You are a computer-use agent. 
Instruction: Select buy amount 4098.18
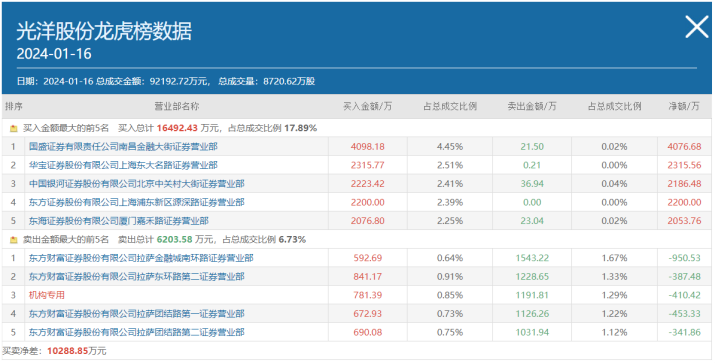tap(368, 147)
